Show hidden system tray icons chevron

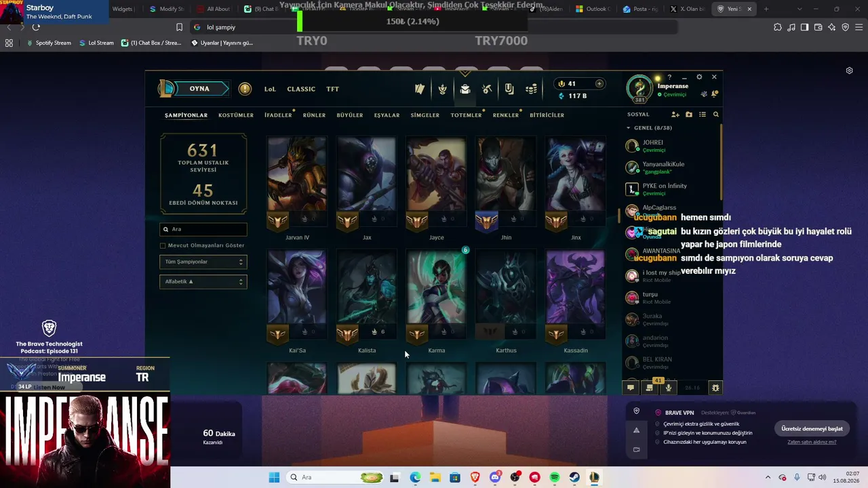(x=768, y=477)
